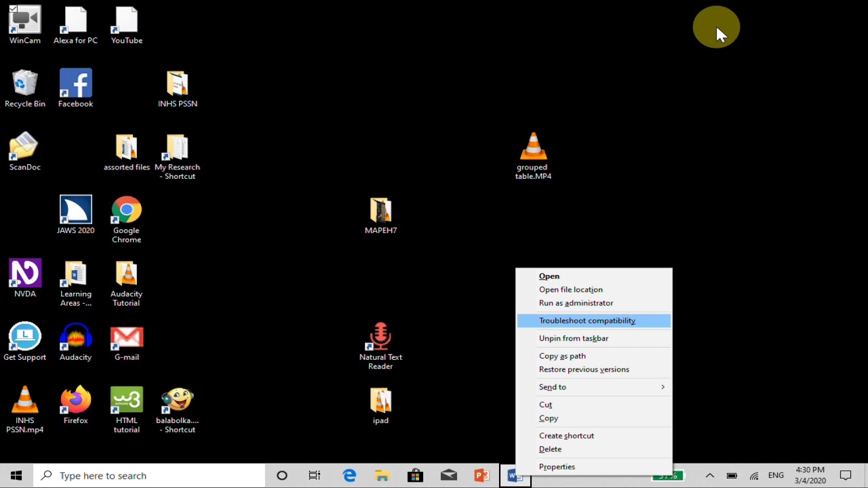The width and height of the screenshot is (868, 488).
Task: Select the MAPEH7 folder
Action: click(380, 216)
